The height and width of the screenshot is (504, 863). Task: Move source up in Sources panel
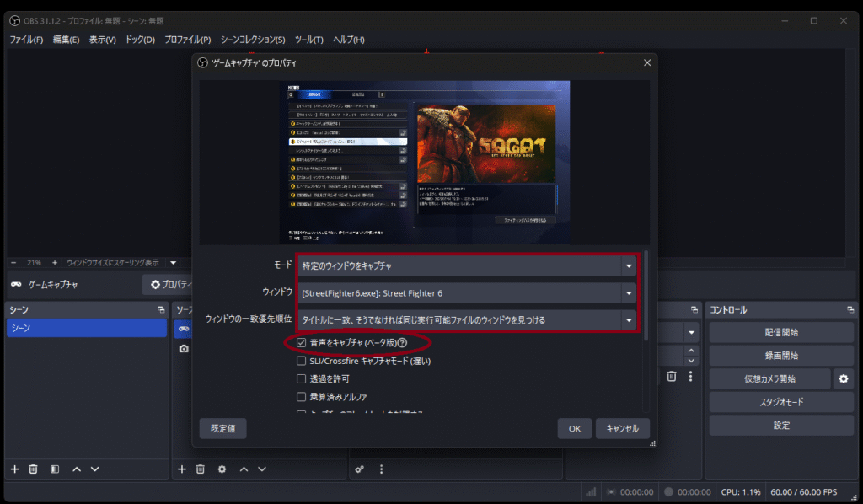click(x=244, y=469)
